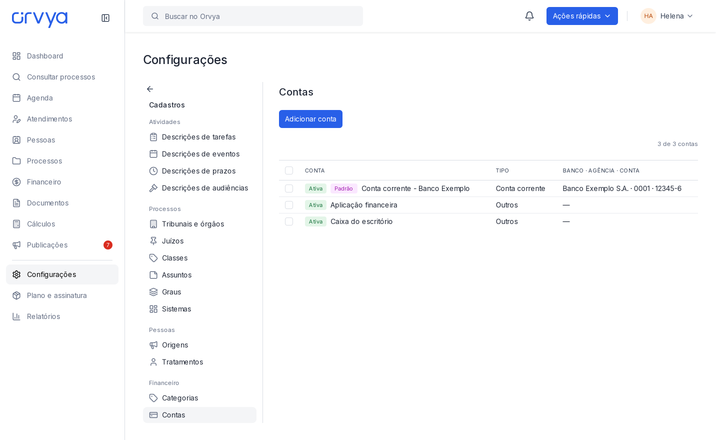The height and width of the screenshot is (440, 720).
Task: Click the Plano e assinatura box icon
Action: [x=17, y=295]
